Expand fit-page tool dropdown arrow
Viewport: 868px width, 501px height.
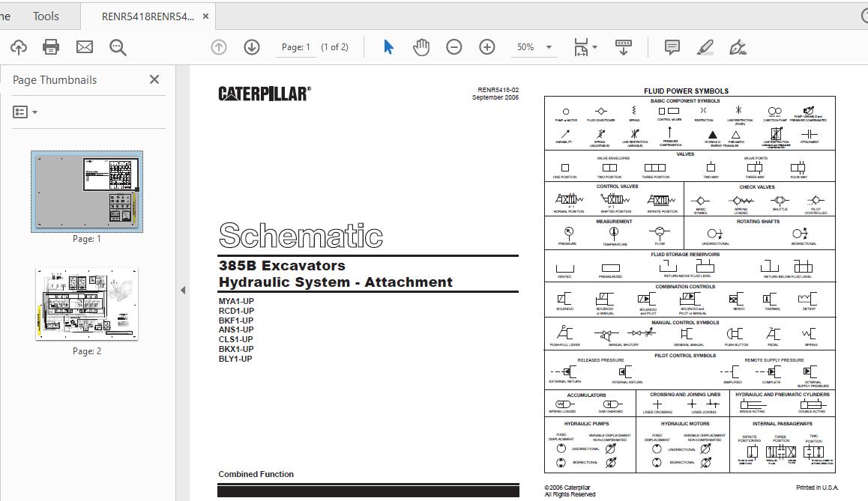[595, 47]
